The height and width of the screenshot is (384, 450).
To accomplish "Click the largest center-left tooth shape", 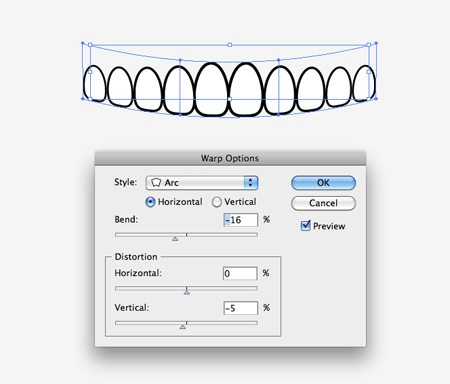I will tap(212, 89).
